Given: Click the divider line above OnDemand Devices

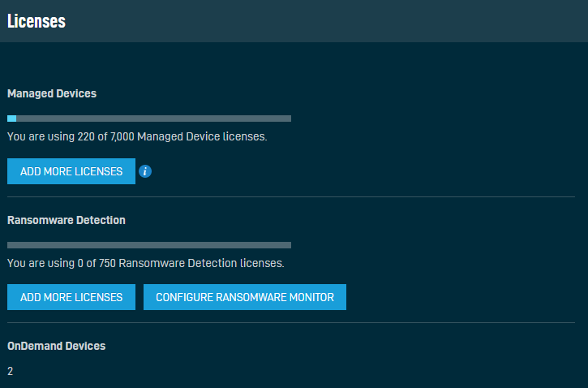Looking at the screenshot, I should (291, 323).
